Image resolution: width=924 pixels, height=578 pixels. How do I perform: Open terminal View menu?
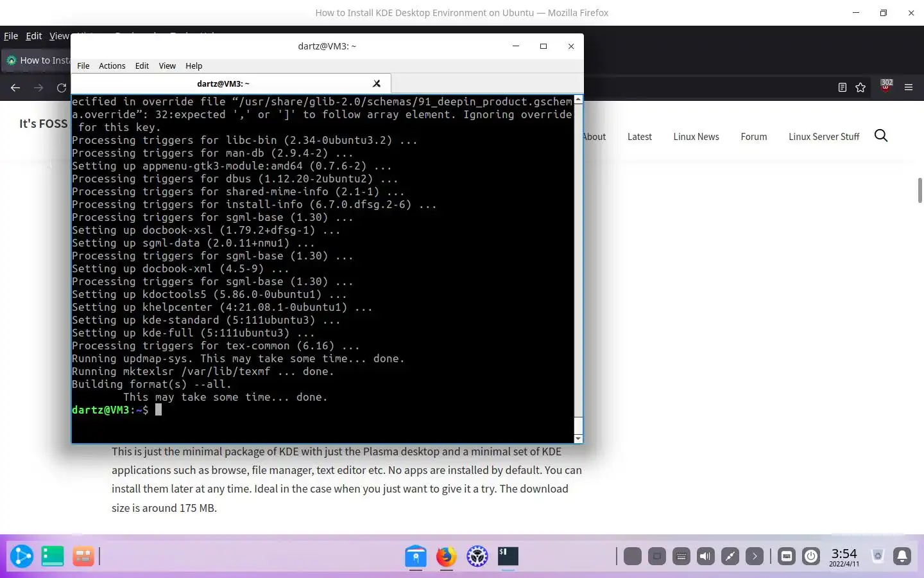[167, 66]
